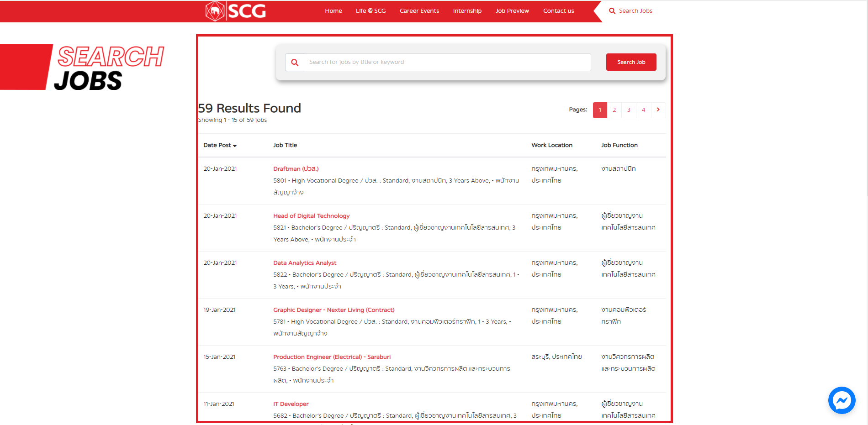Open Production Engineer (Electrical) - Saraburi job
The image size is (868, 425).
tap(332, 357)
